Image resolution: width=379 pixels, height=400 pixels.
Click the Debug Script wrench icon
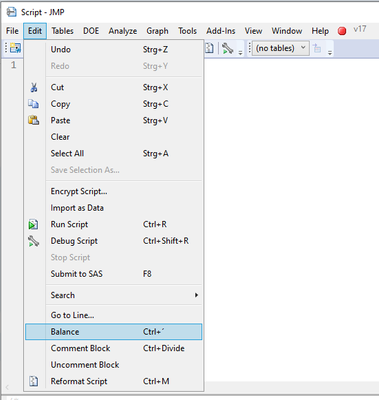33,241
